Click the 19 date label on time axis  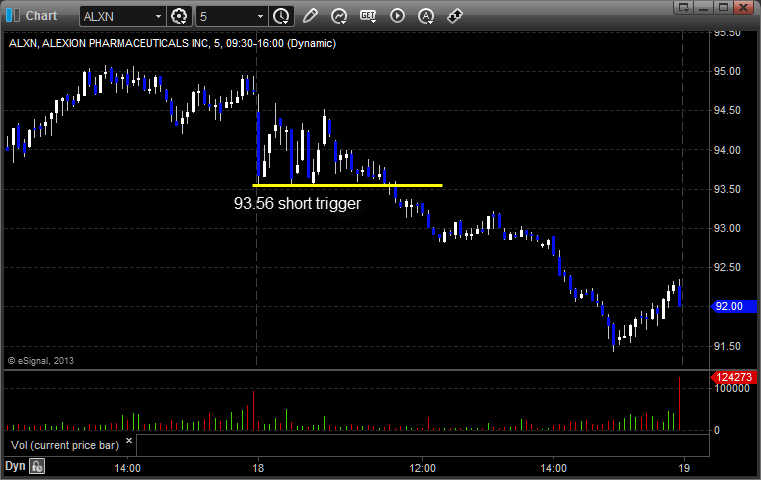pos(684,468)
